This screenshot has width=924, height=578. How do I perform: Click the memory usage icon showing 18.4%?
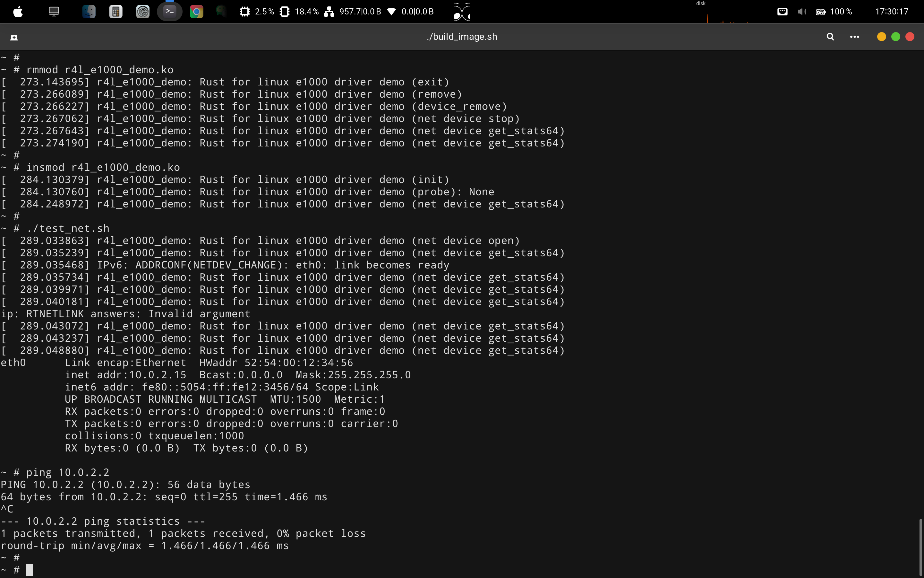tap(285, 12)
